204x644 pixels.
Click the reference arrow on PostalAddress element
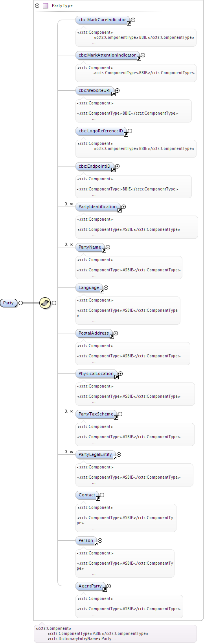coord(112,337)
